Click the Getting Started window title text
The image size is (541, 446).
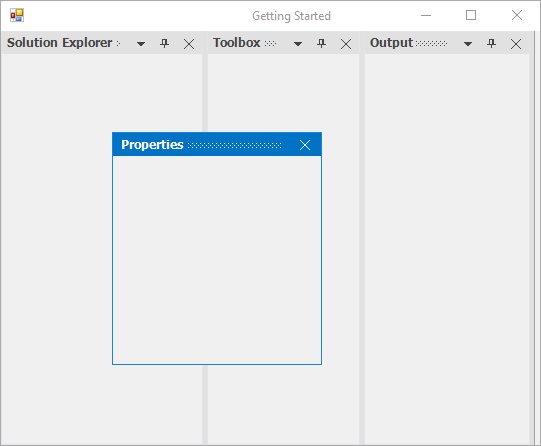pyautogui.click(x=292, y=16)
